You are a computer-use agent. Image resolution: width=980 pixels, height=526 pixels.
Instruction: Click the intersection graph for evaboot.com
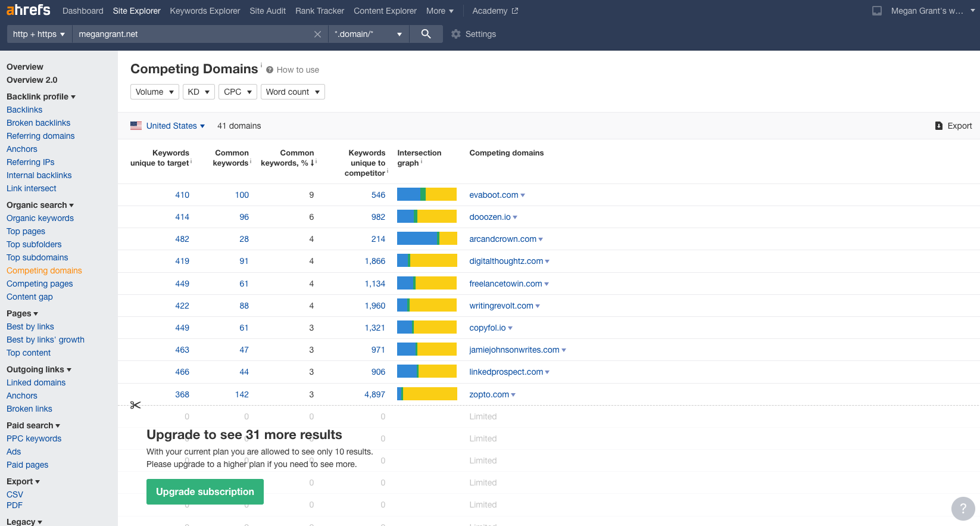pyautogui.click(x=427, y=194)
